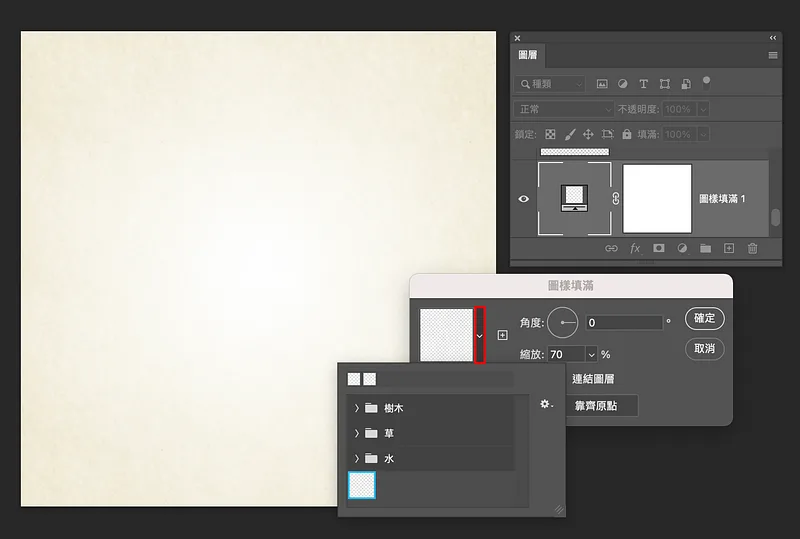800x539 pixels.
Task: Select highlighted pattern swatch below folders
Action: click(362, 485)
